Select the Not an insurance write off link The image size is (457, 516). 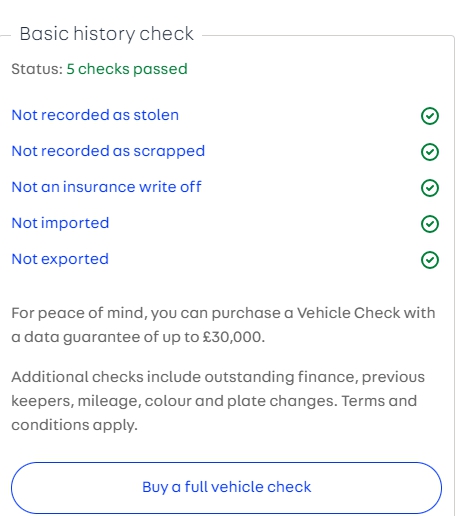click(x=106, y=187)
